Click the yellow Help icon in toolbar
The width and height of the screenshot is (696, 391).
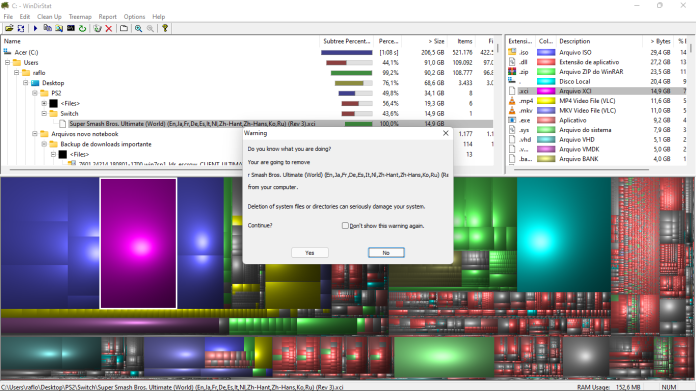[x=165, y=28]
